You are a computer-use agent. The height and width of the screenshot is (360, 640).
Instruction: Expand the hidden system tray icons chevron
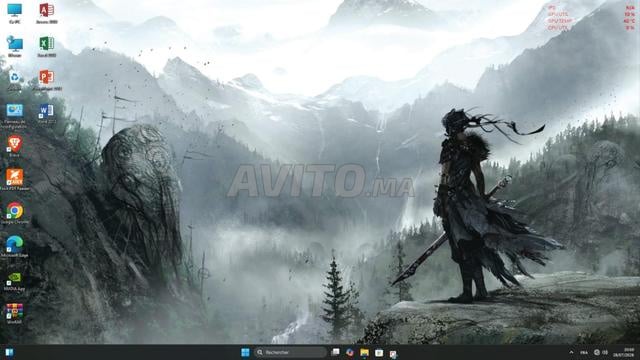tap(571, 352)
